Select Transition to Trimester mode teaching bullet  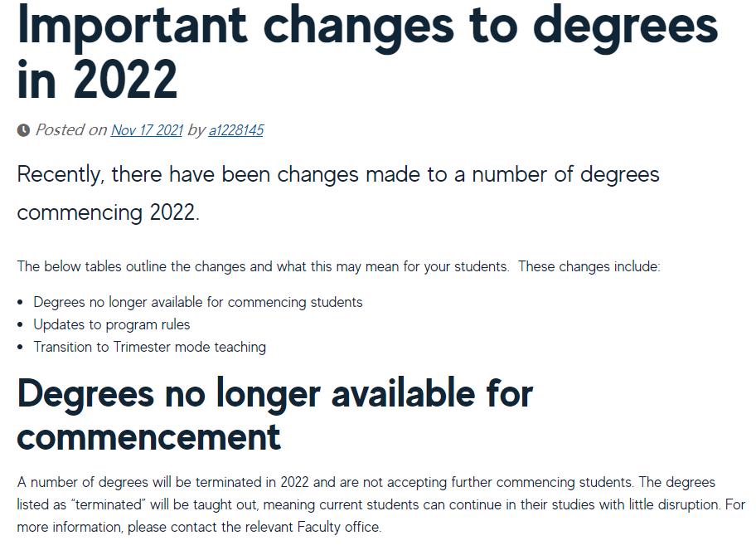click(149, 348)
